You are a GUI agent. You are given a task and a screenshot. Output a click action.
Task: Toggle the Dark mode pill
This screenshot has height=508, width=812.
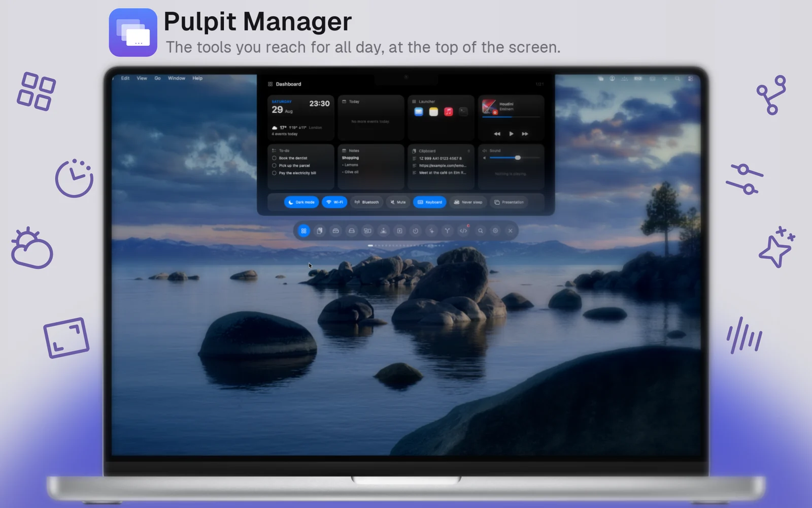click(x=301, y=202)
